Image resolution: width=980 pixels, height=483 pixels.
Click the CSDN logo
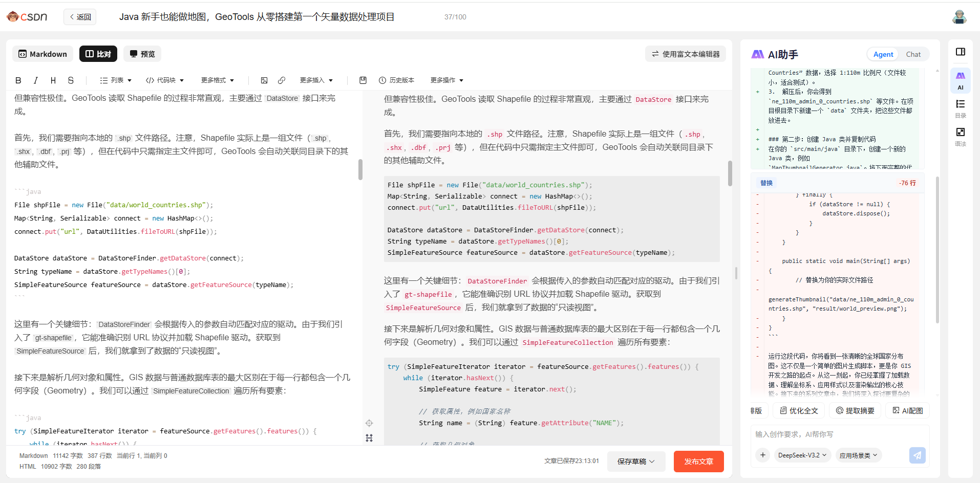coord(27,17)
